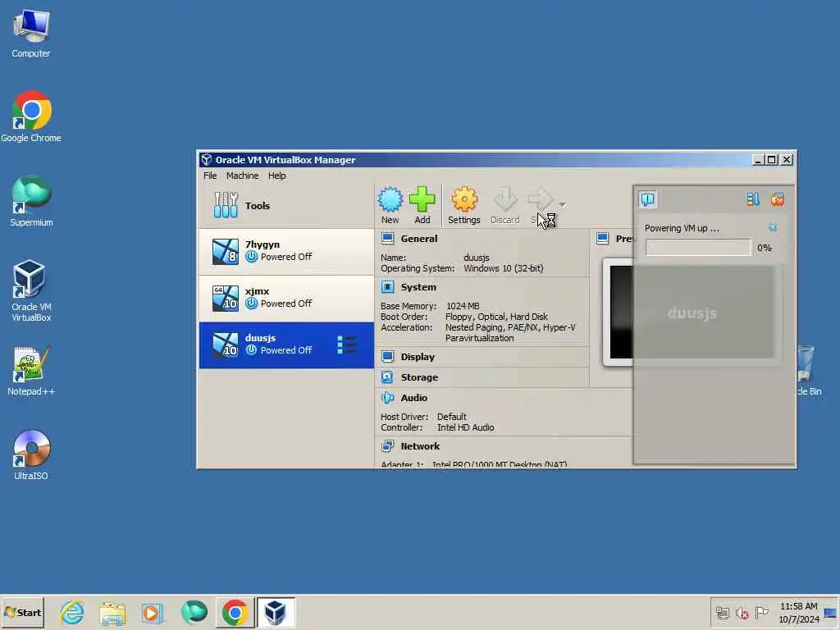Click the notification center info icon
The height and width of the screenshot is (630, 840).
coord(648,199)
